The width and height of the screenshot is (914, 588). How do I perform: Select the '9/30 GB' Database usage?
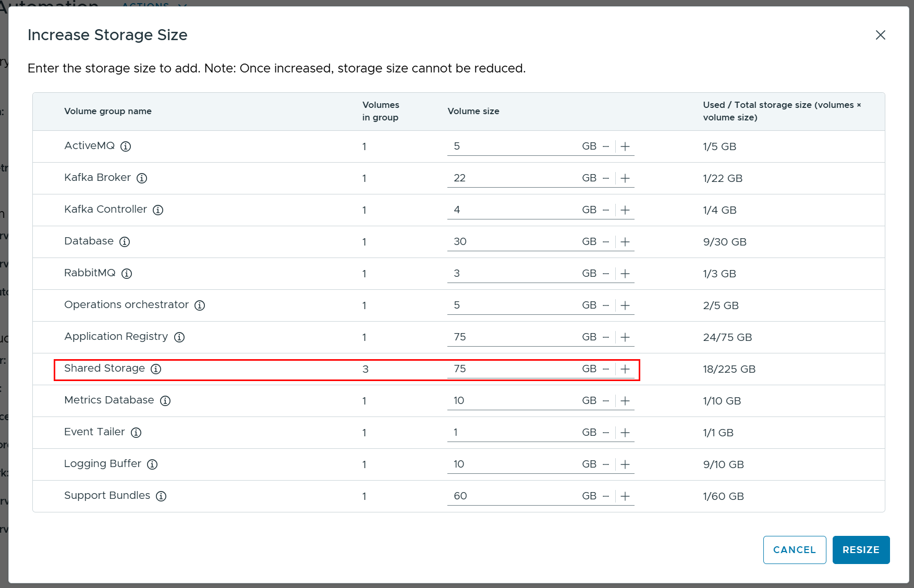point(725,242)
